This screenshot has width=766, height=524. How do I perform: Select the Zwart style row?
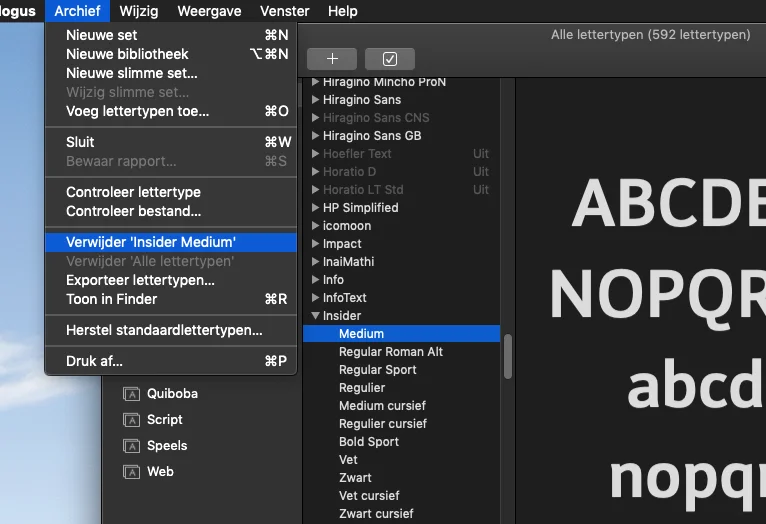401,478
